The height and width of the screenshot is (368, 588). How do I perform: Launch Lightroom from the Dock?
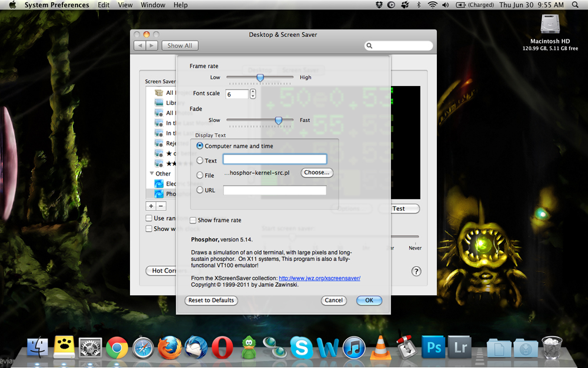(x=460, y=347)
